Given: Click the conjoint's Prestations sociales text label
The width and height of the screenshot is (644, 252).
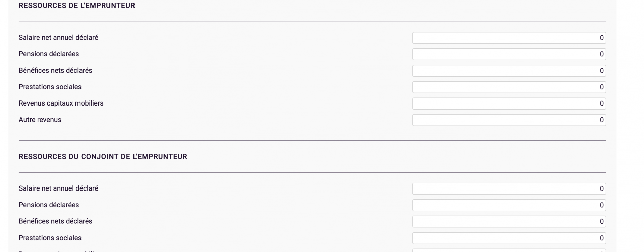Looking at the screenshot, I should (50, 238).
